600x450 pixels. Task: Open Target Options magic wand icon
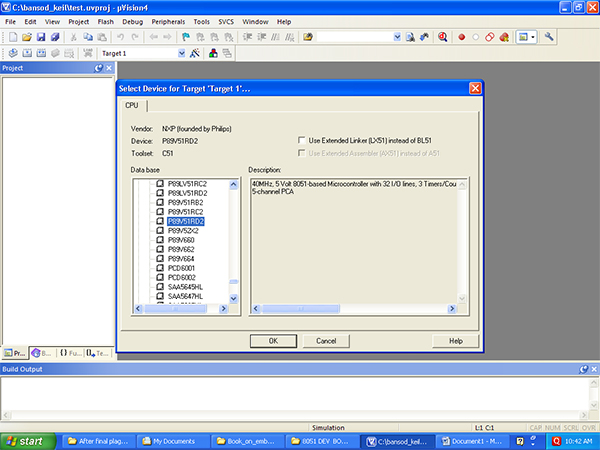195,53
